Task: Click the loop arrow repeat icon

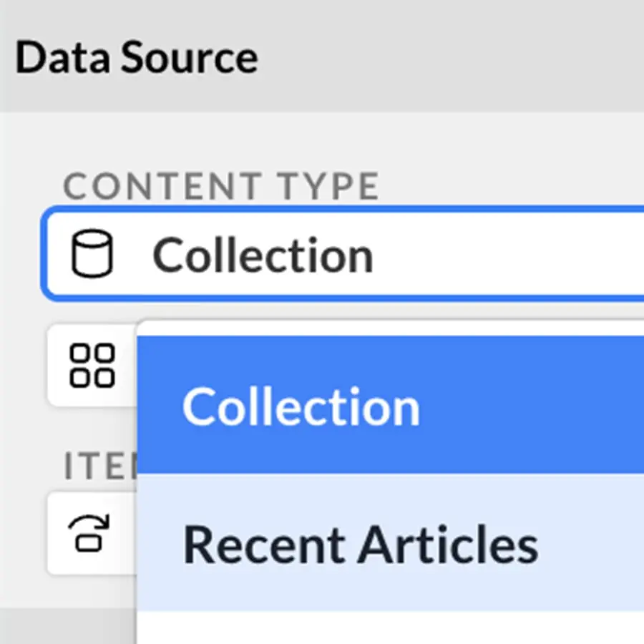Action: point(91,532)
